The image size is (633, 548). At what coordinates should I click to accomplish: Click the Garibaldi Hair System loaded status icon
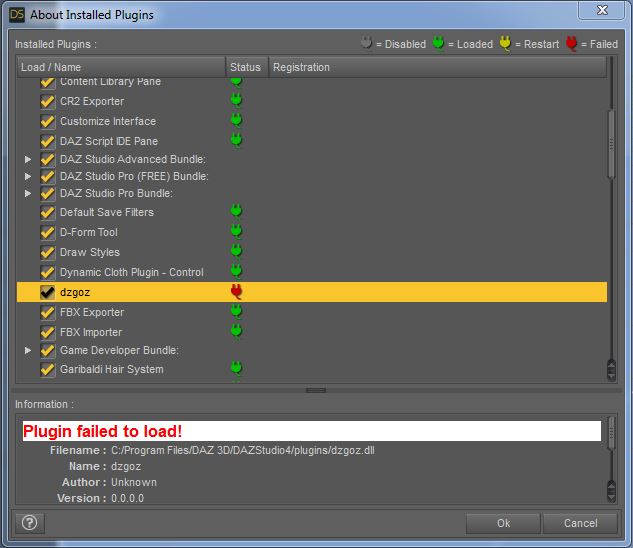pyautogui.click(x=236, y=368)
